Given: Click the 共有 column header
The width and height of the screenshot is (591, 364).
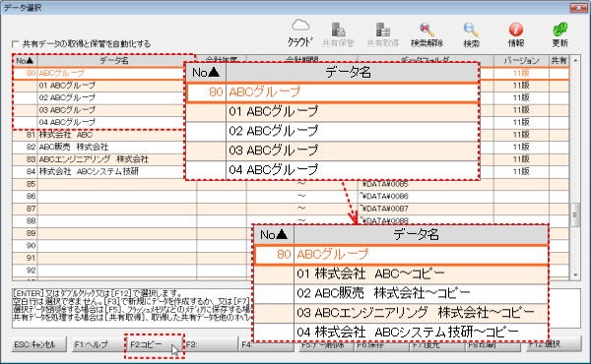Looking at the screenshot, I should coord(558,61).
